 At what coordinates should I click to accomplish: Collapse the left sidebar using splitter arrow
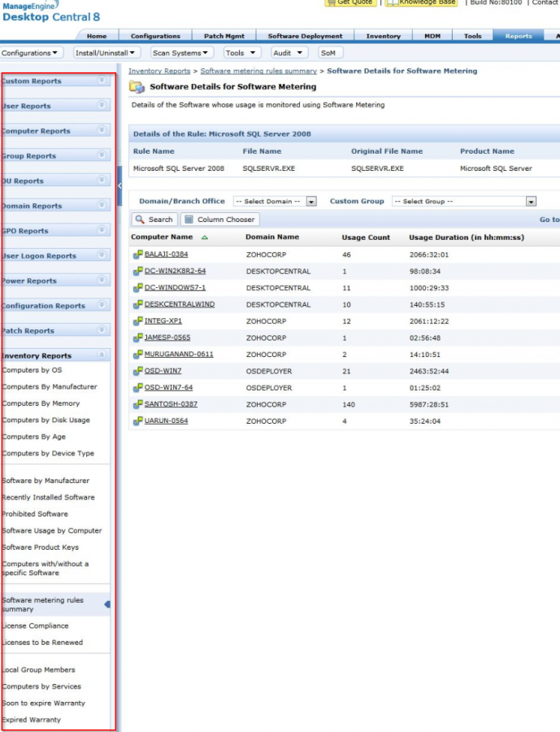pos(119,185)
